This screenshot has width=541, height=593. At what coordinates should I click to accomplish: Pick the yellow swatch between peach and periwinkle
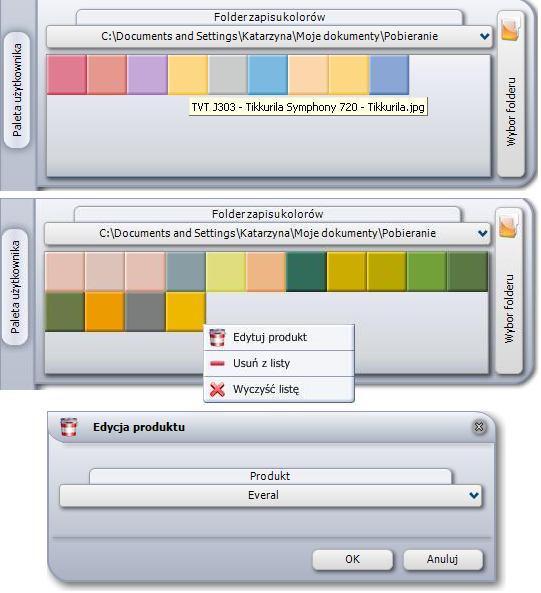349,75
